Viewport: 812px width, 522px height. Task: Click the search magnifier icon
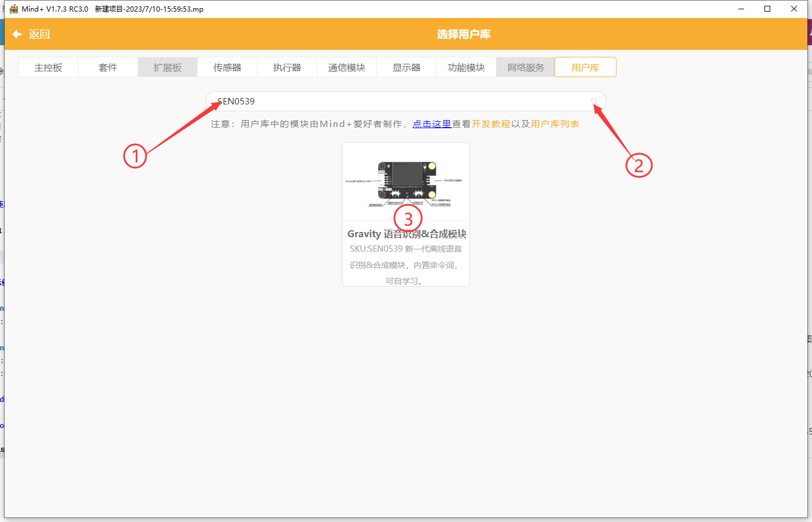coord(594,101)
